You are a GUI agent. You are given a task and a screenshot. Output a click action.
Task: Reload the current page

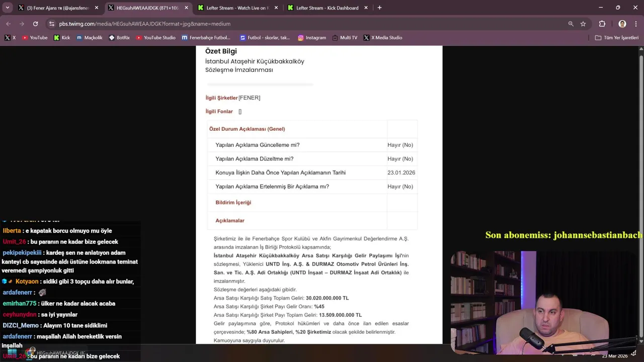(35, 24)
